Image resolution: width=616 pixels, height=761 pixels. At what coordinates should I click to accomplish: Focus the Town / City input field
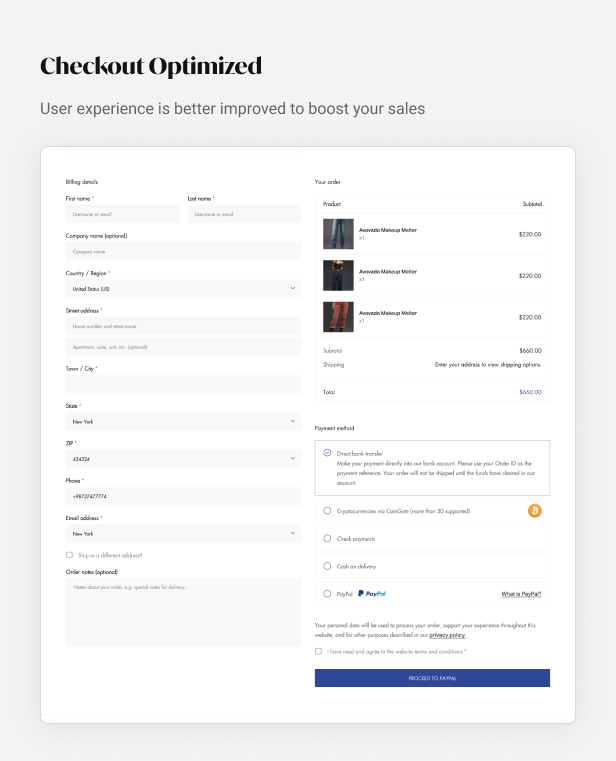183,384
